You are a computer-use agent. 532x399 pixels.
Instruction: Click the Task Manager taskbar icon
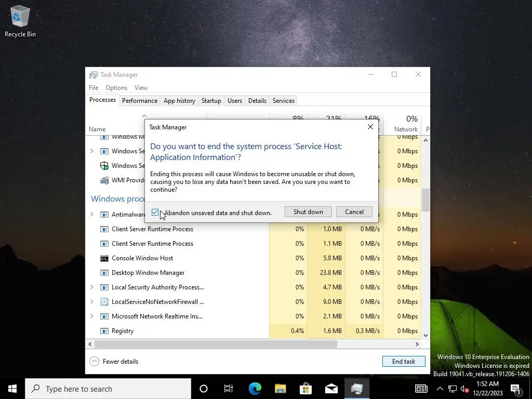click(356, 389)
